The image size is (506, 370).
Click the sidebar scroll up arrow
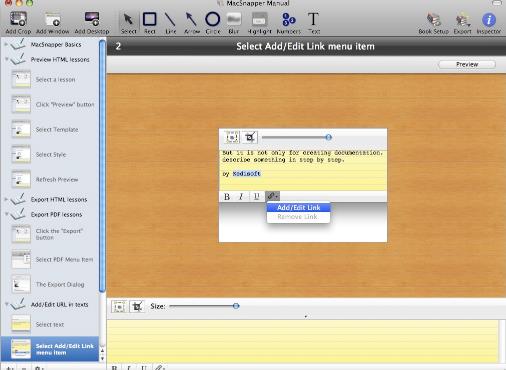102,351
